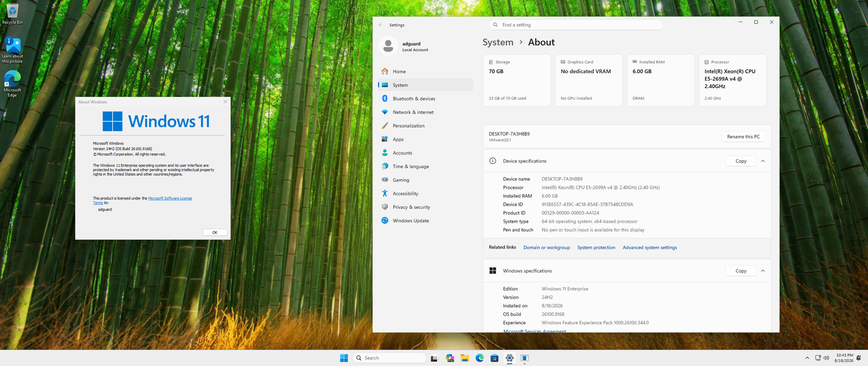Open Accessibility settings

click(x=425, y=194)
